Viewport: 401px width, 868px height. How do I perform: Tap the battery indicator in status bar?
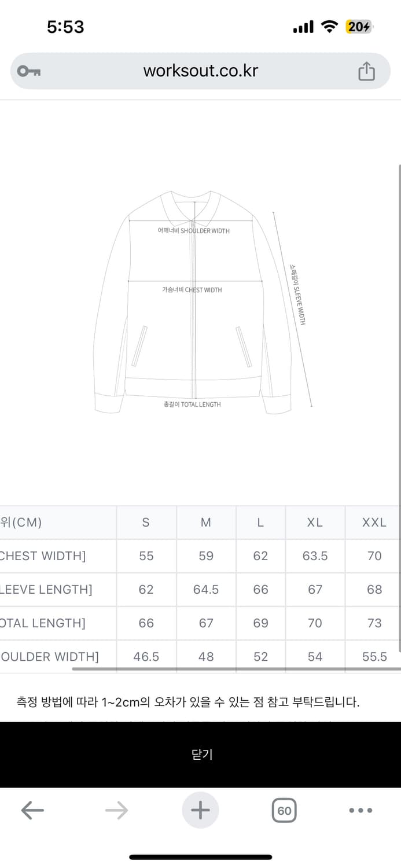click(359, 27)
